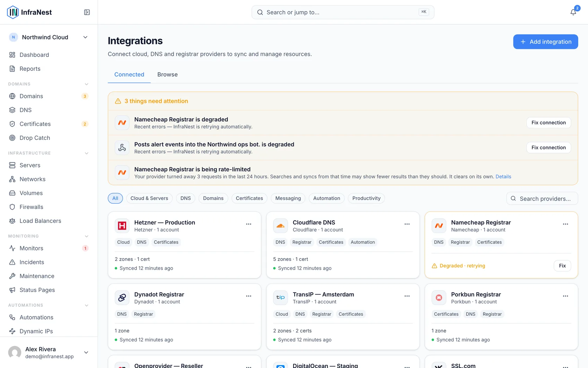588x368 pixels.
Task: Click Fix on the Namecheap Registrar card
Action: (x=562, y=266)
